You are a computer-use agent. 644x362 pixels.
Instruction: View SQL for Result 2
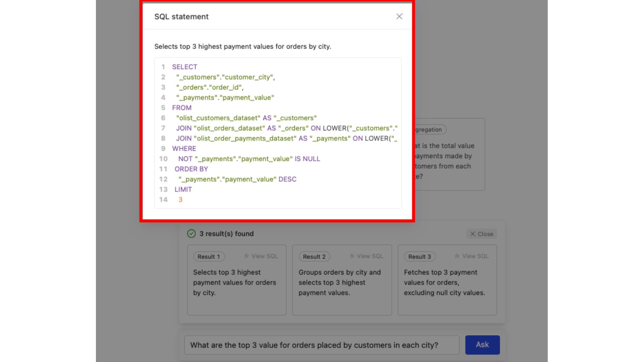pos(367,256)
